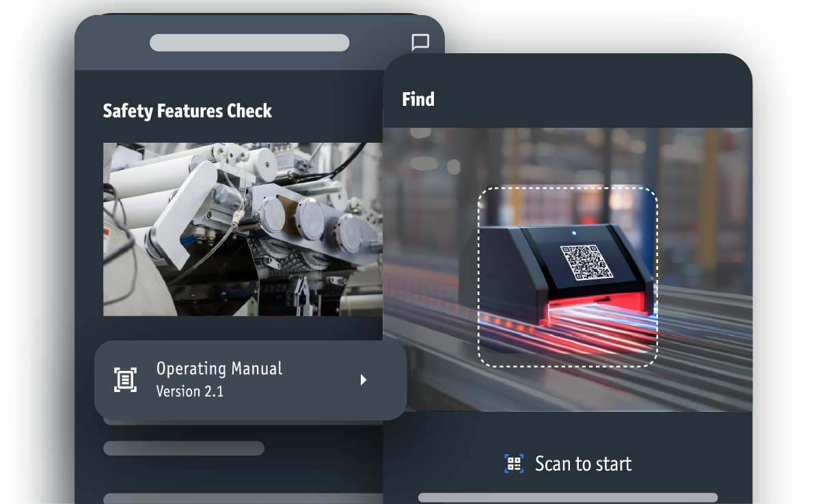This screenshot has height=504, width=833.
Task: Click the QR scan icon beside Scan to start
Action: (514, 464)
